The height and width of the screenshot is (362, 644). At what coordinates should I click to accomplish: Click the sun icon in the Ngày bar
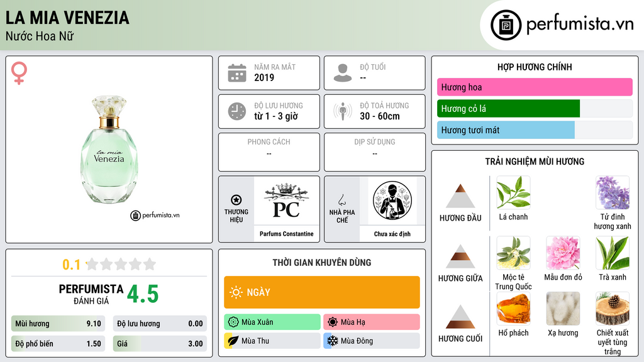click(x=236, y=292)
